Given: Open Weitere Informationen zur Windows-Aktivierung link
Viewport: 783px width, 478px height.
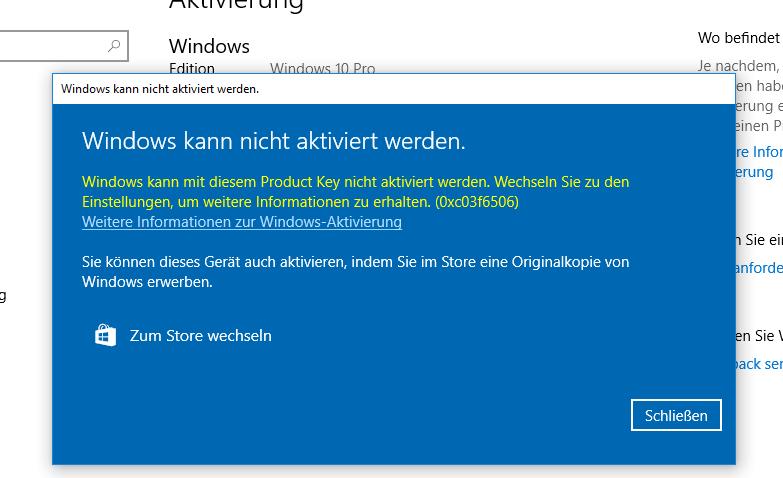Looking at the screenshot, I should 242,222.
